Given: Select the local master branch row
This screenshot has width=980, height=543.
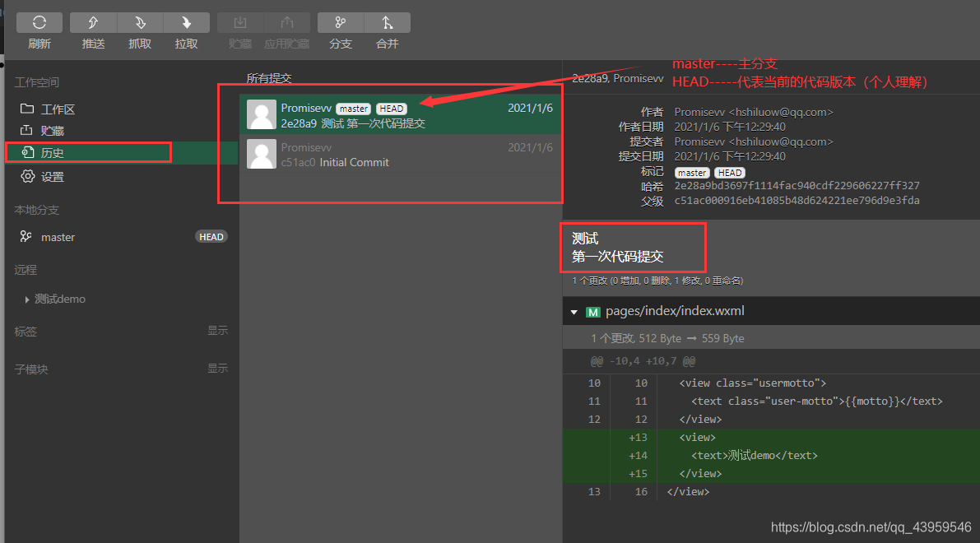Looking at the screenshot, I should coord(122,237).
